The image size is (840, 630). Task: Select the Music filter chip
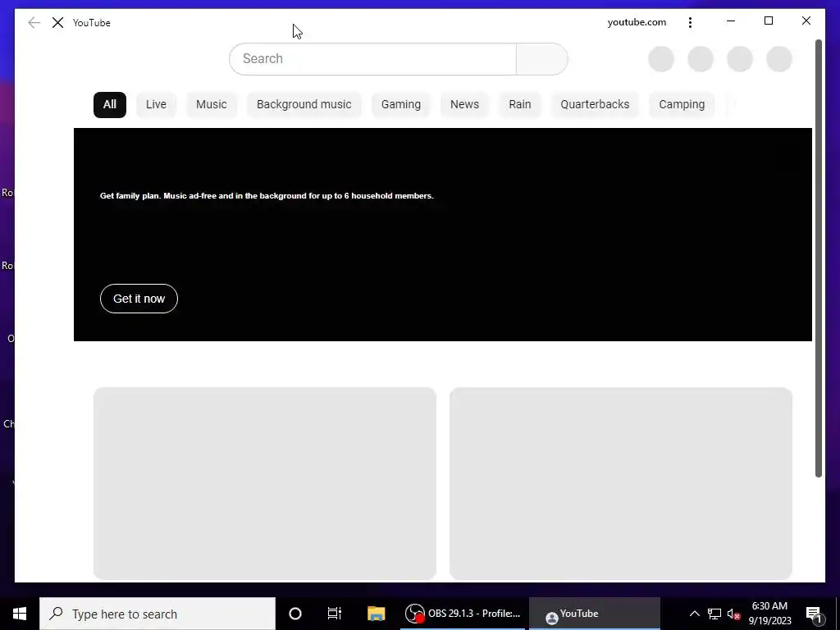(211, 104)
